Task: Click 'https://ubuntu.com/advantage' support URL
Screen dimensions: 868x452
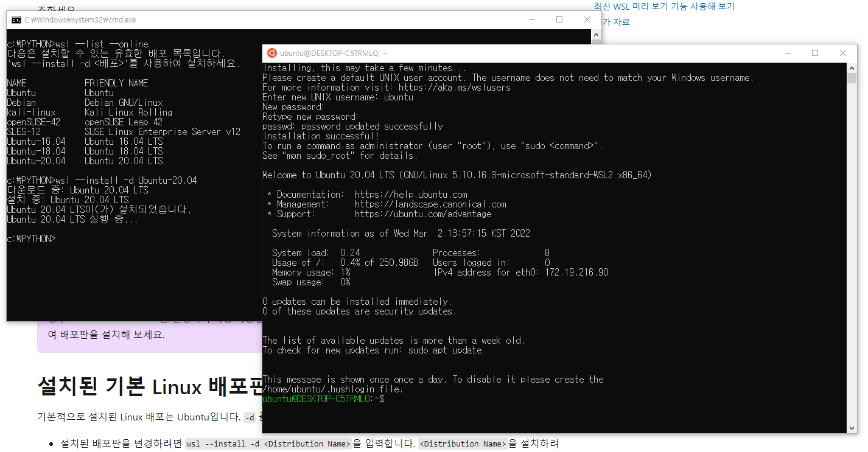Action: click(x=423, y=214)
